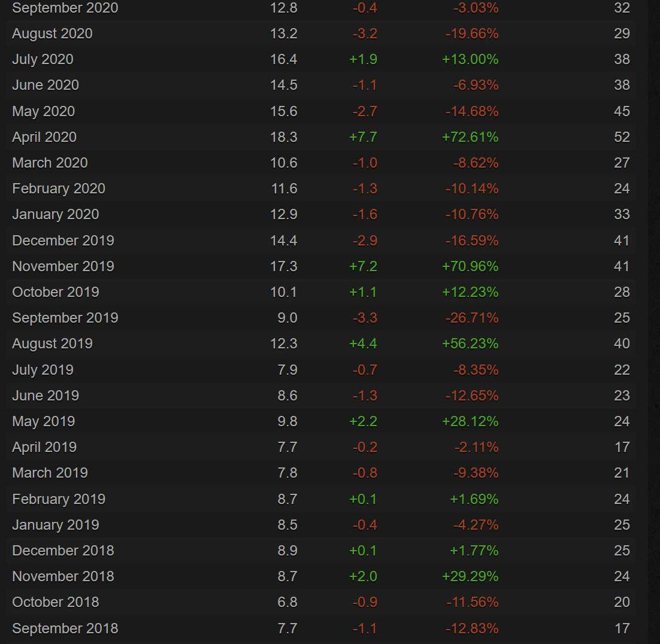Select the +4.4 gain value
Viewport: 660px width, 644px height.
pyautogui.click(x=364, y=344)
